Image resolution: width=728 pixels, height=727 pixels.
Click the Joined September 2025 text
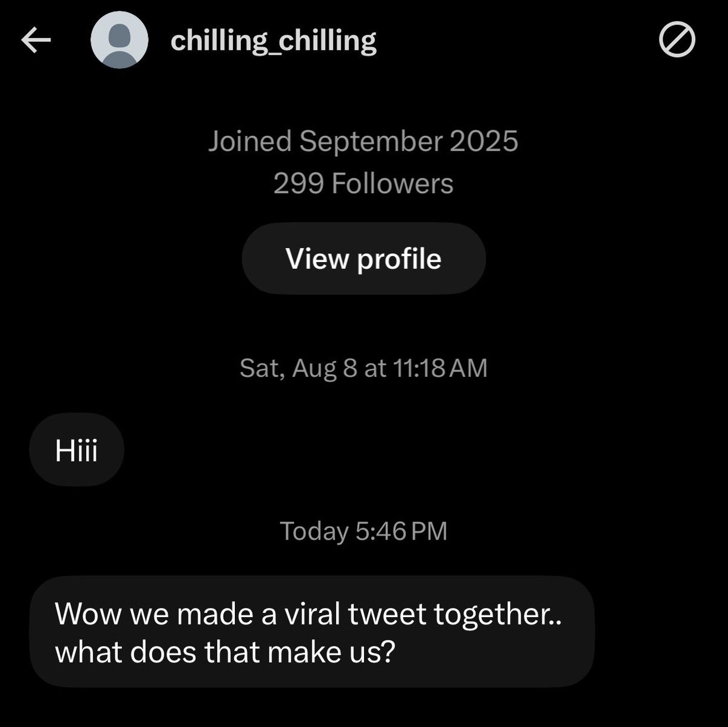click(x=363, y=141)
